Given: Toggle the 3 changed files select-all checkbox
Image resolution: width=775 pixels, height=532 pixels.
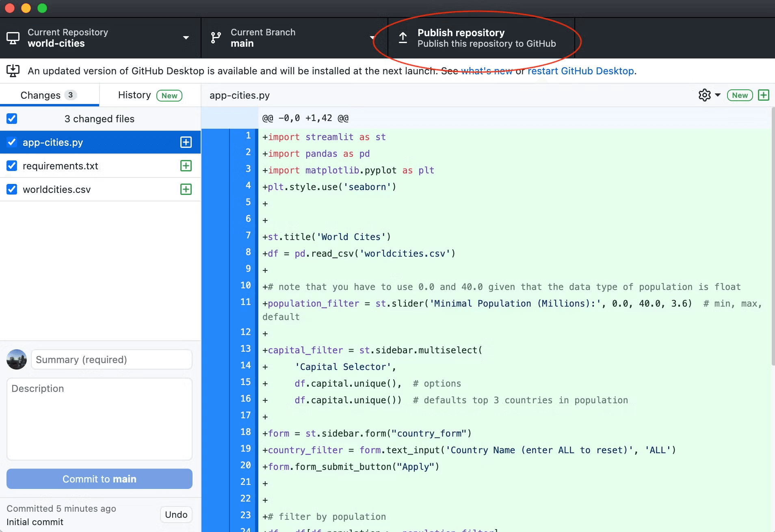Looking at the screenshot, I should pos(12,119).
